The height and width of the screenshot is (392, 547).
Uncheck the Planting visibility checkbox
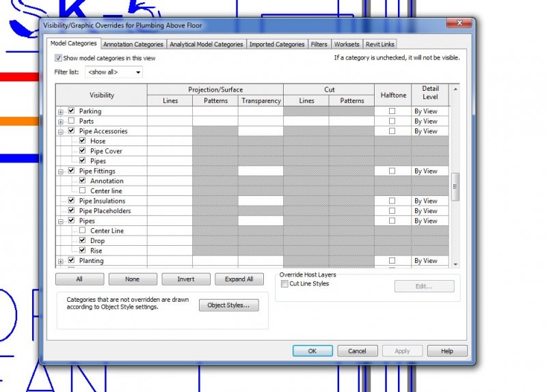71,260
